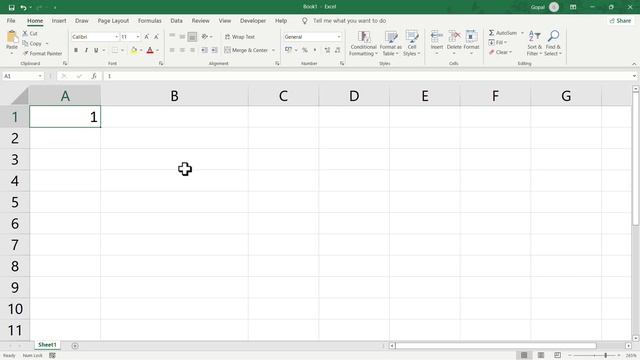640x360 pixels.
Task: Apply the red font color
Action: click(150, 50)
